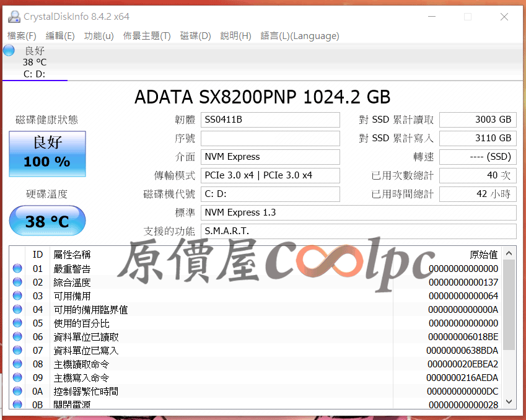
Task: Select attribute row 綜合溫度
Action: pos(256,282)
